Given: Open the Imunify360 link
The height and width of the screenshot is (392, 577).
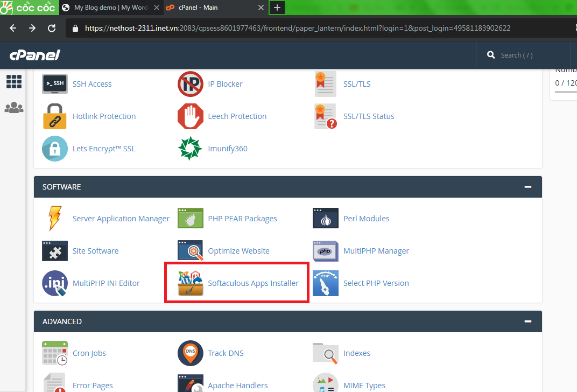Looking at the screenshot, I should tap(228, 149).
